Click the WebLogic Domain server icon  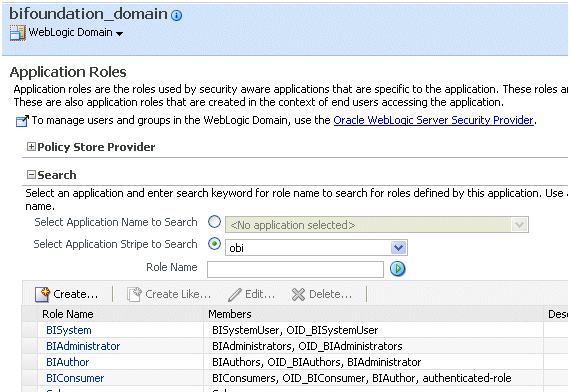pos(17,33)
